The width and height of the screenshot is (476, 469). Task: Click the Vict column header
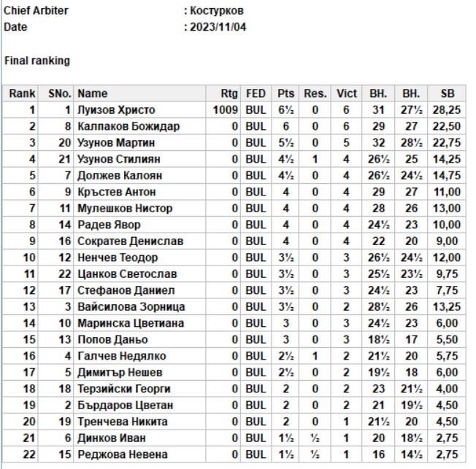(347, 94)
